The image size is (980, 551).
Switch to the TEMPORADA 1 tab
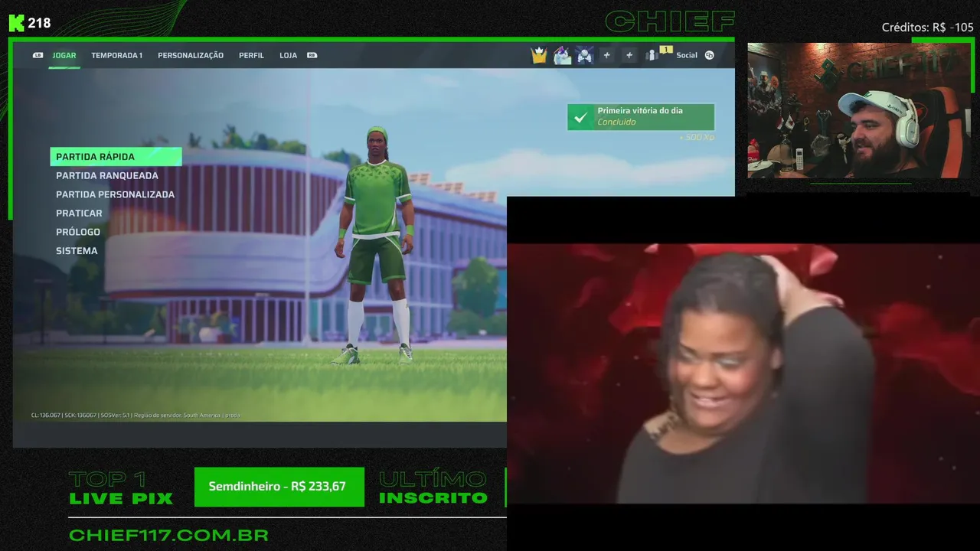click(x=116, y=55)
